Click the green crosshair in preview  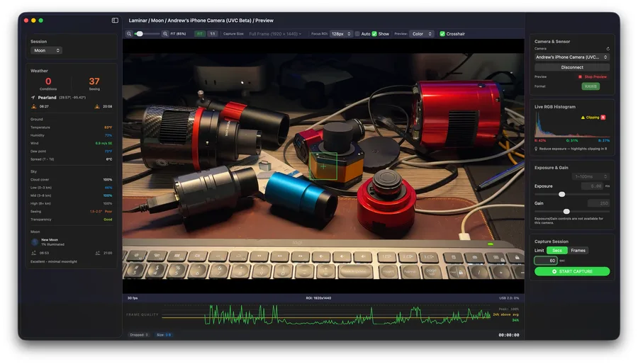coord(323,166)
